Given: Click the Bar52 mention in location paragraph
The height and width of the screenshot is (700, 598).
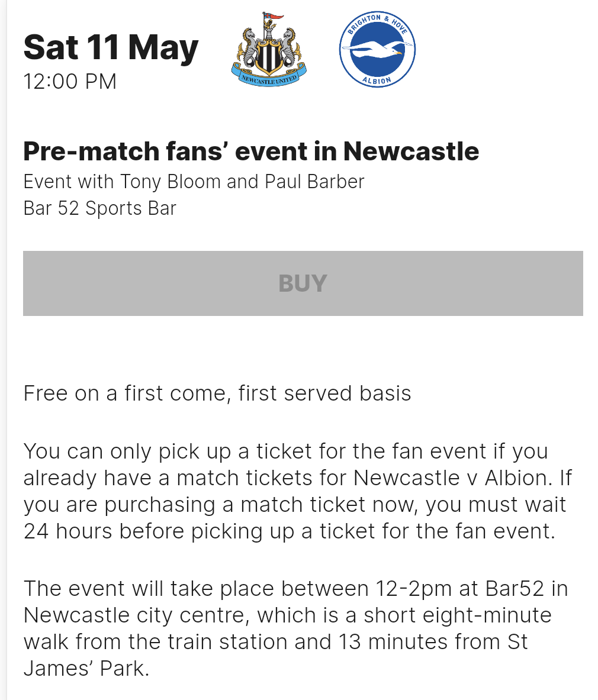Looking at the screenshot, I should point(515,588).
